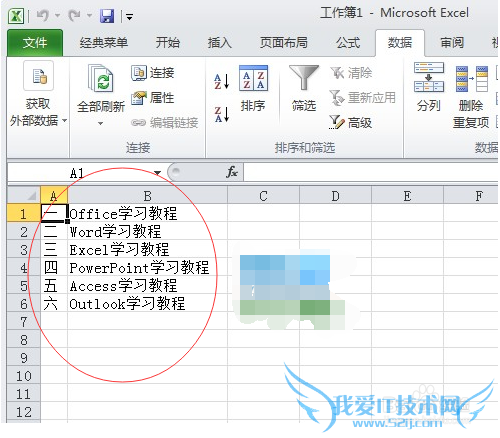Open the Customize Quick Access Toolbar dropdown

tap(129, 16)
